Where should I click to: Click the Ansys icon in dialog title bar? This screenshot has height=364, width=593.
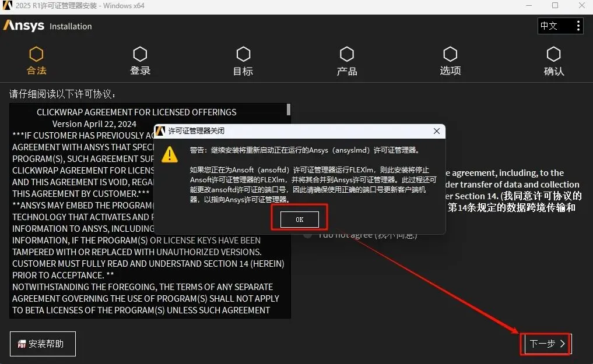160,131
